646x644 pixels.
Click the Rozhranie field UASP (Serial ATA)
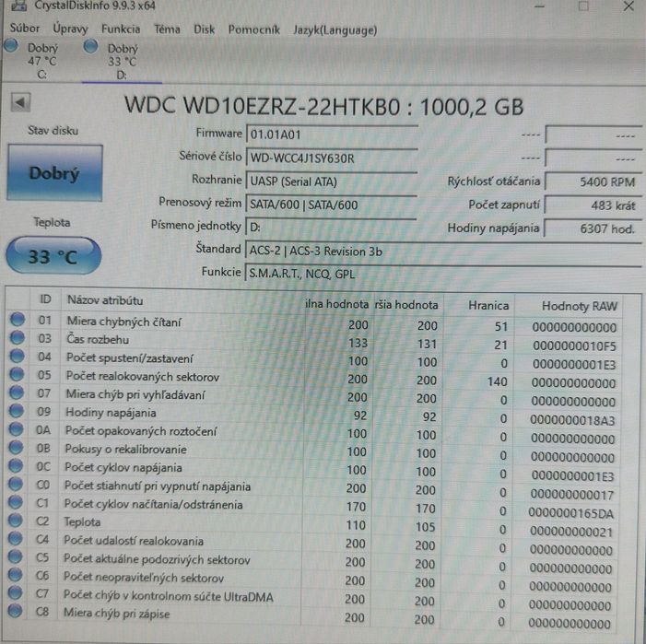pyautogui.click(x=332, y=181)
